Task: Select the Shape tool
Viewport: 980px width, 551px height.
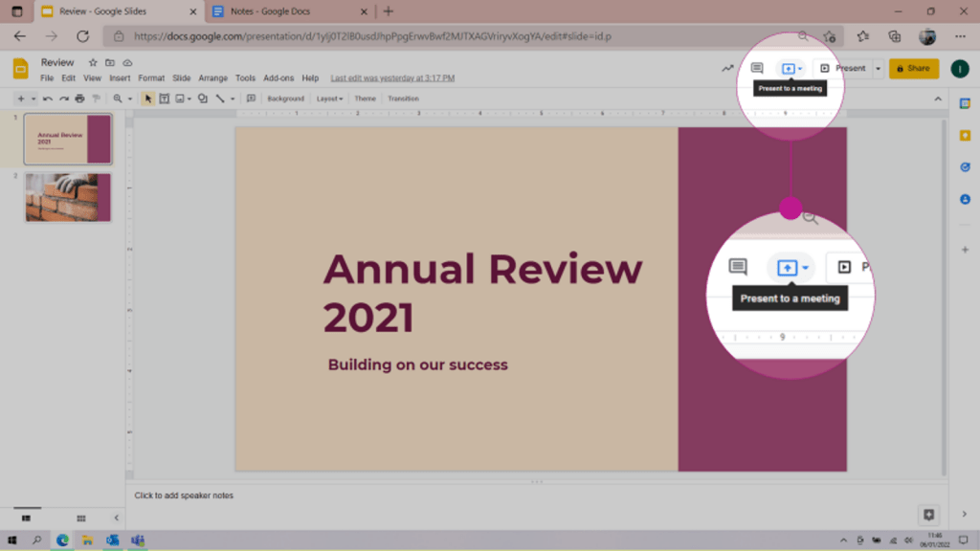Action: tap(202, 99)
